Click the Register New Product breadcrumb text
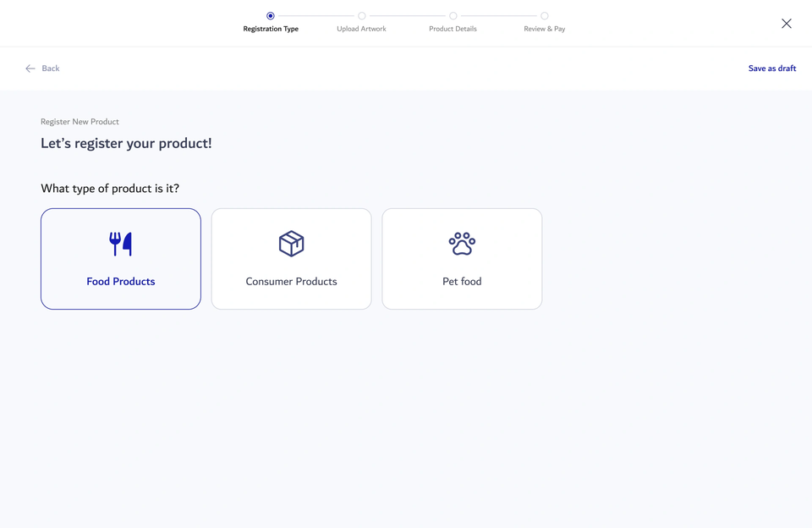This screenshot has width=812, height=528. click(80, 122)
